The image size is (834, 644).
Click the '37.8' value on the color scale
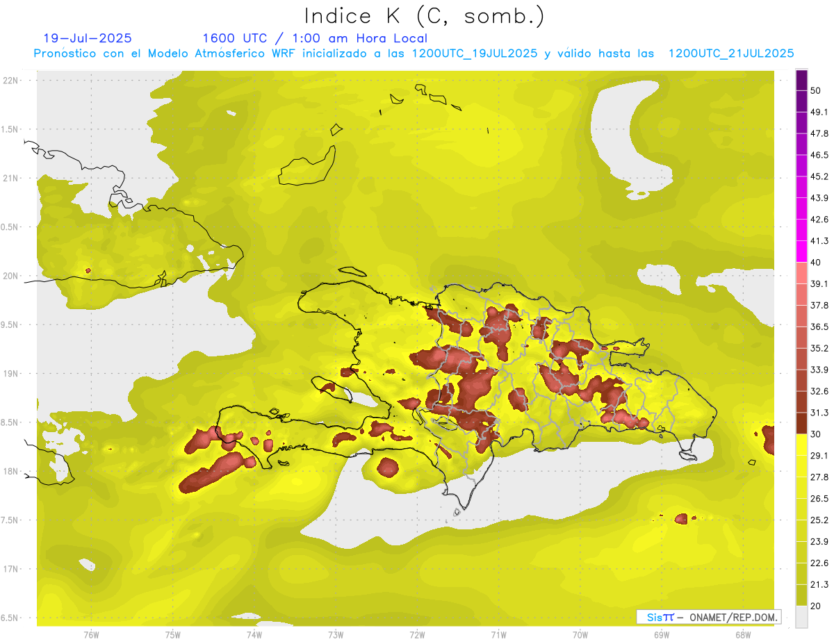tap(819, 305)
